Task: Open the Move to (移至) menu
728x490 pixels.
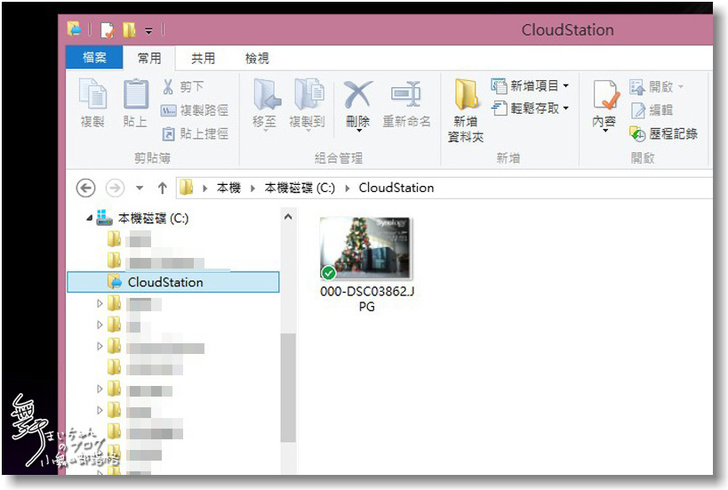Action: click(266, 105)
